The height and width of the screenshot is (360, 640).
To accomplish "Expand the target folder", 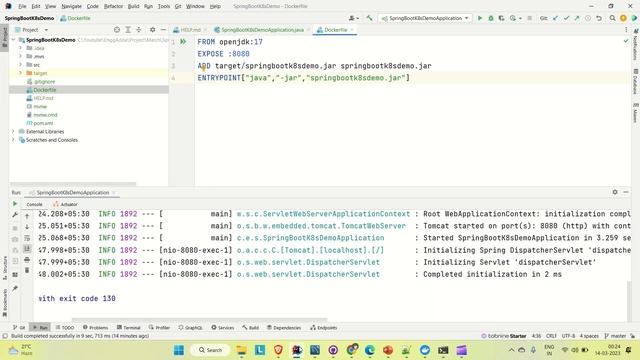I will (x=20, y=73).
